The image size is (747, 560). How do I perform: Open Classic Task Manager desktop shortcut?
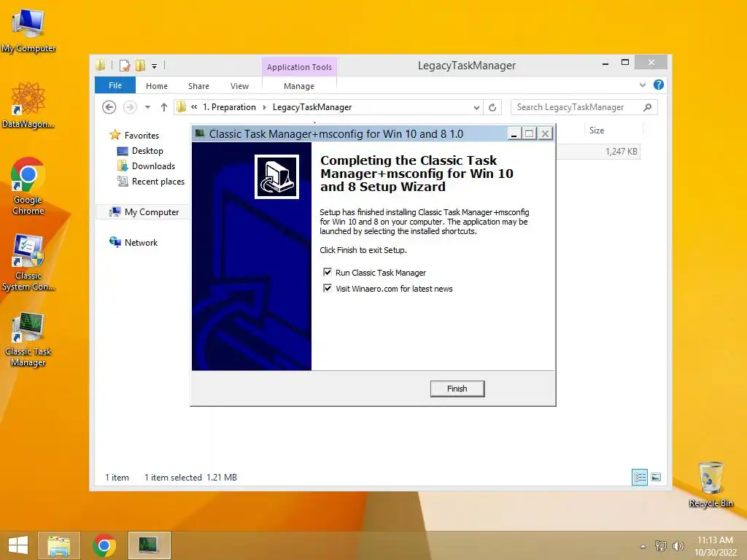click(28, 339)
